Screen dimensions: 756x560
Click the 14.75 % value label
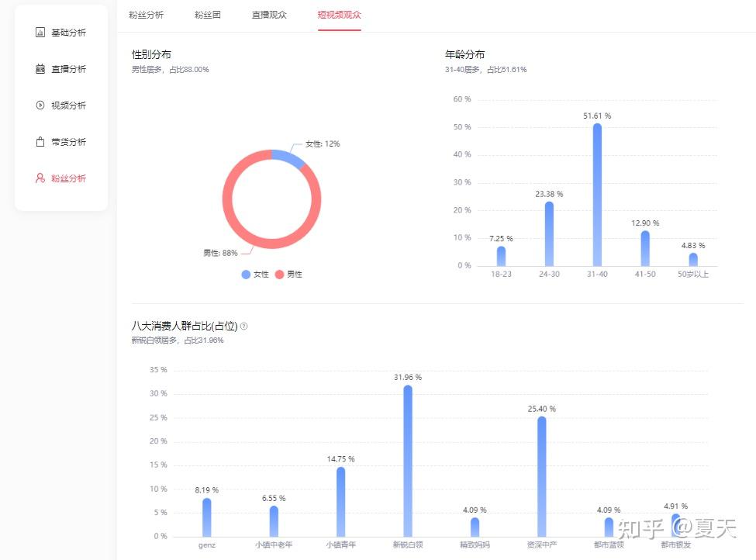click(x=341, y=458)
